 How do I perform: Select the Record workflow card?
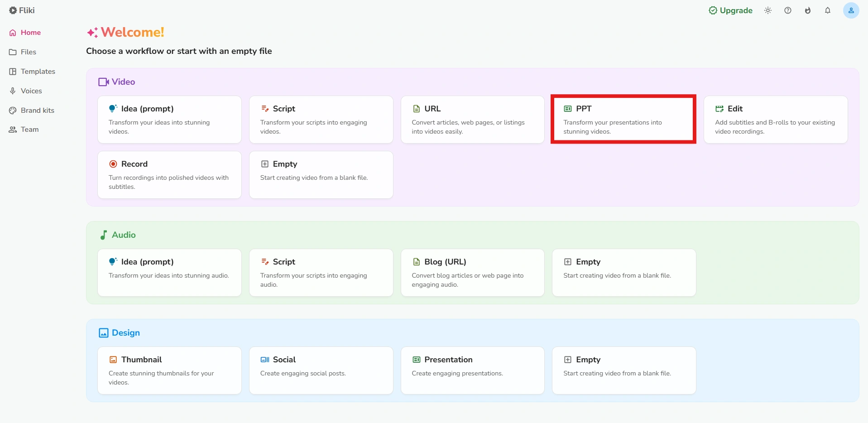tap(169, 175)
